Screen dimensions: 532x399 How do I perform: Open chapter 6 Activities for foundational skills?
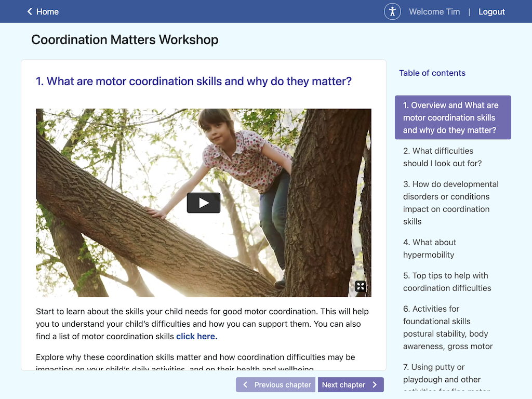(x=448, y=327)
